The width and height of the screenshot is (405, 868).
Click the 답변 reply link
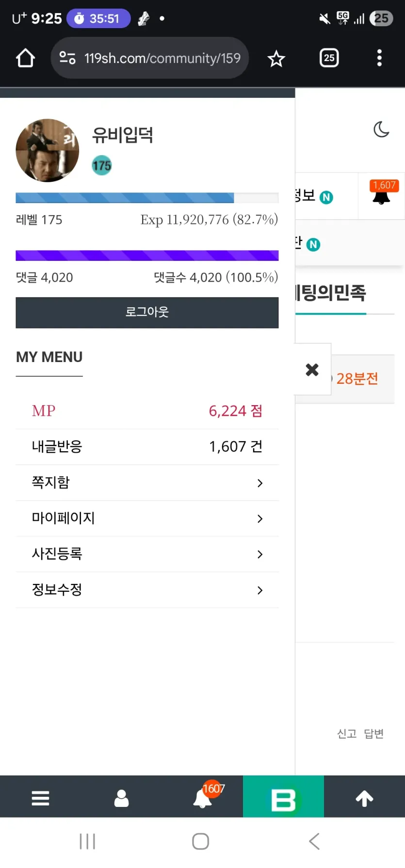pyautogui.click(x=374, y=734)
